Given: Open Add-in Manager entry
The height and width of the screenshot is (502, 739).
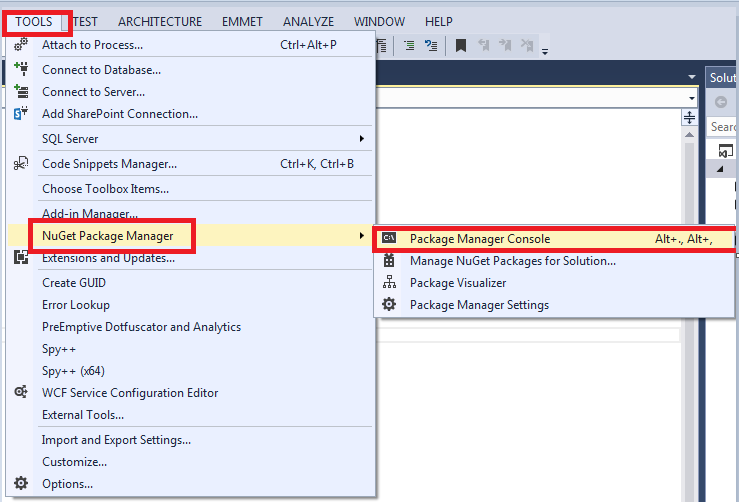Looking at the screenshot, I should [191, 214].
